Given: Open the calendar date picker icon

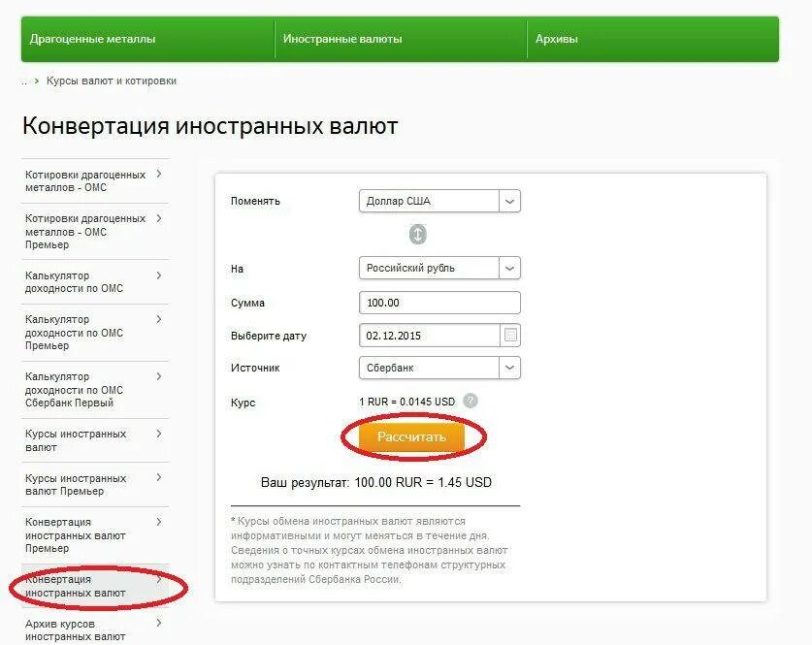Looking at the screenshot, I should click(x=510, y=335).
